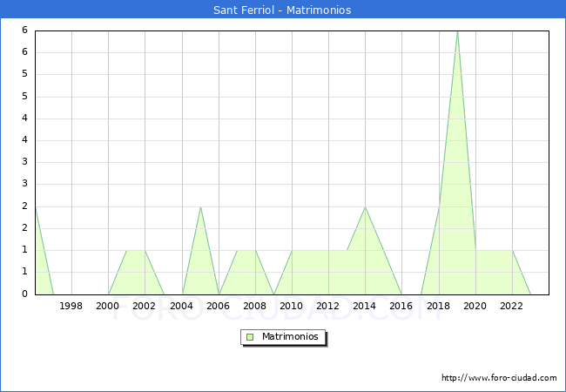
Task: Select the 2012 x-axis label
Action: pos(328,306)
